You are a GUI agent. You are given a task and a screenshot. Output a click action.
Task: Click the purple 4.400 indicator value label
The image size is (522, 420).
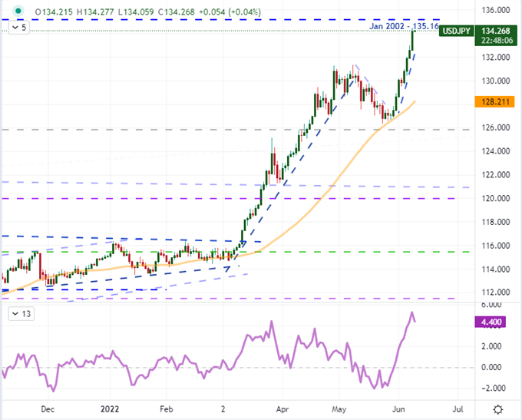pos(491,322)
